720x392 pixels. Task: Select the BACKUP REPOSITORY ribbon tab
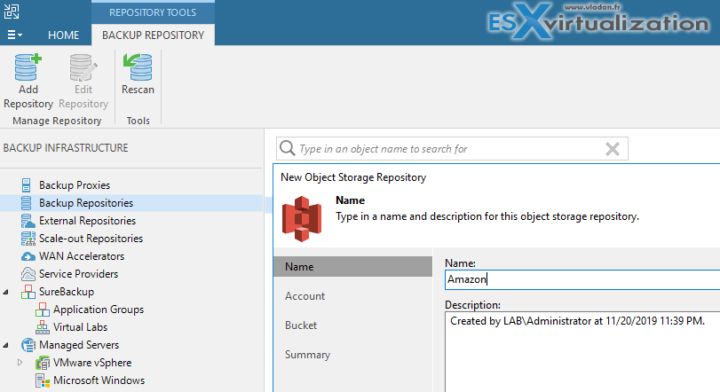pos(153,35)
